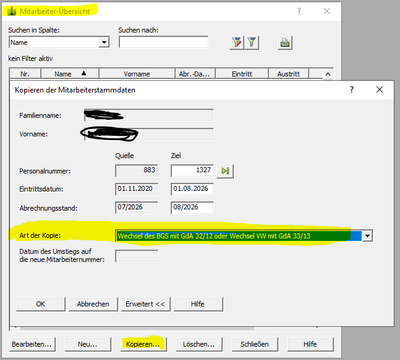Click the Neu... button

pos(87,344)
